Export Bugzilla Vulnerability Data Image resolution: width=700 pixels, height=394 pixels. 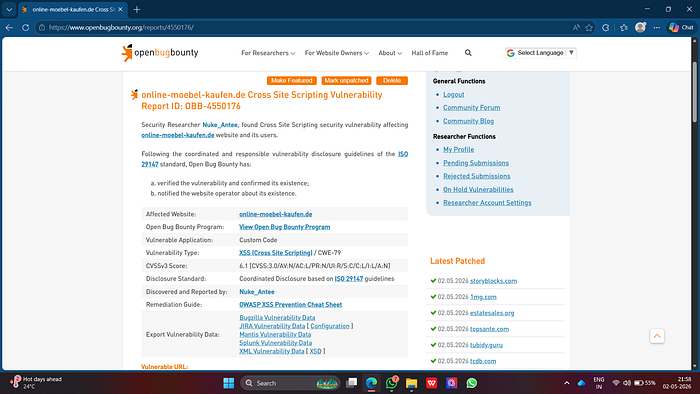277,318
